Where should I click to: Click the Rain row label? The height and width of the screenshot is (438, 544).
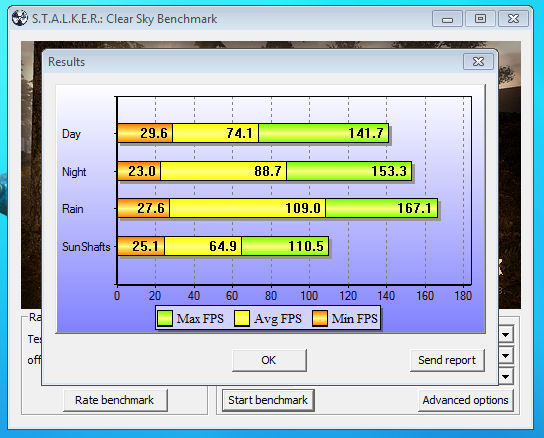pos(73,209)
